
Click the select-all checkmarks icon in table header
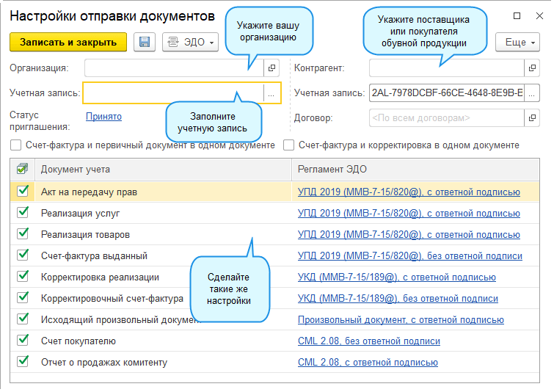click(x=23, y=170)
